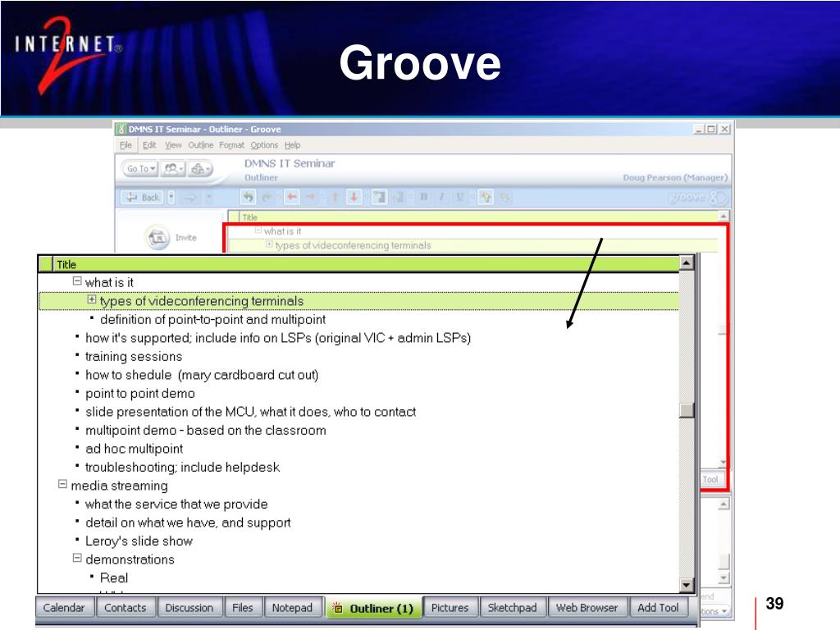Viewport: 840px width, 630px height.
Task: Click the Back button
Action: [x=143, y=198]
